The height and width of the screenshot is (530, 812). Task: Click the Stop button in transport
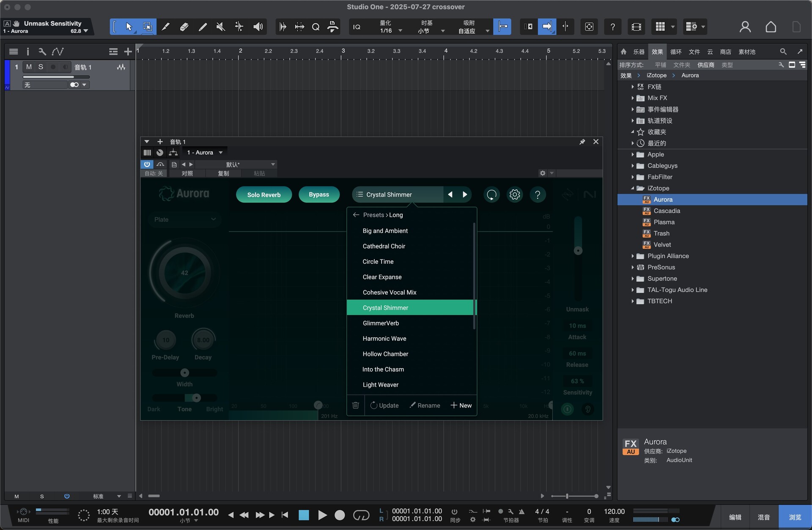click(304, 515)
